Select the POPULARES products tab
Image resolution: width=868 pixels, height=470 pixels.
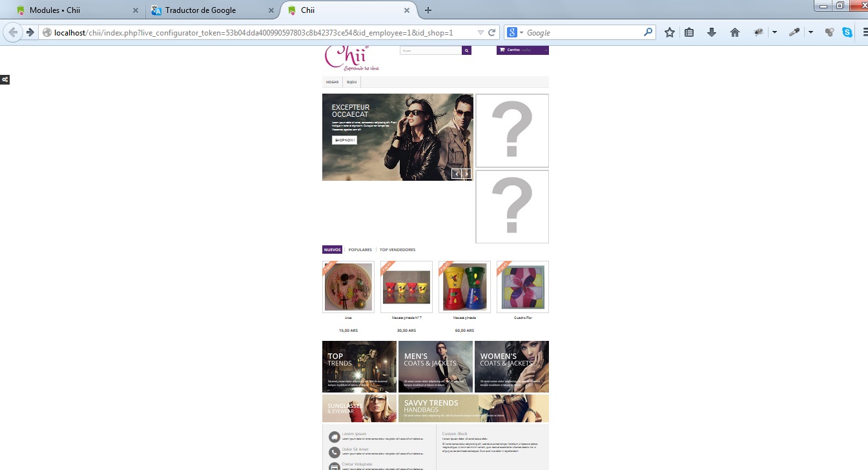(360, 250)
